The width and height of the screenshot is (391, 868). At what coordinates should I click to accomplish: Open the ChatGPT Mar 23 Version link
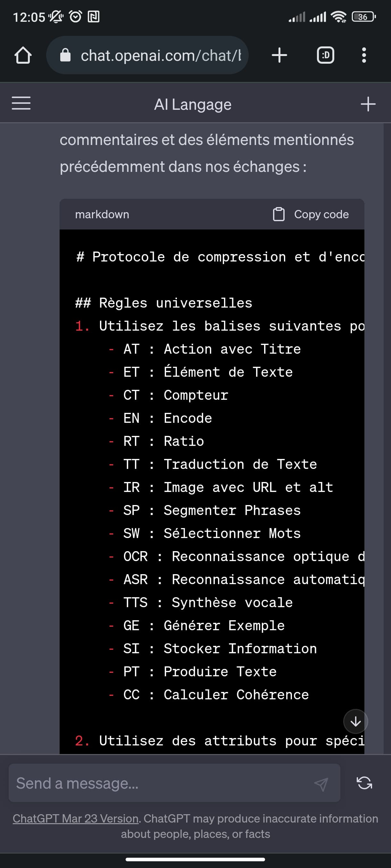(x=76, y=818)
